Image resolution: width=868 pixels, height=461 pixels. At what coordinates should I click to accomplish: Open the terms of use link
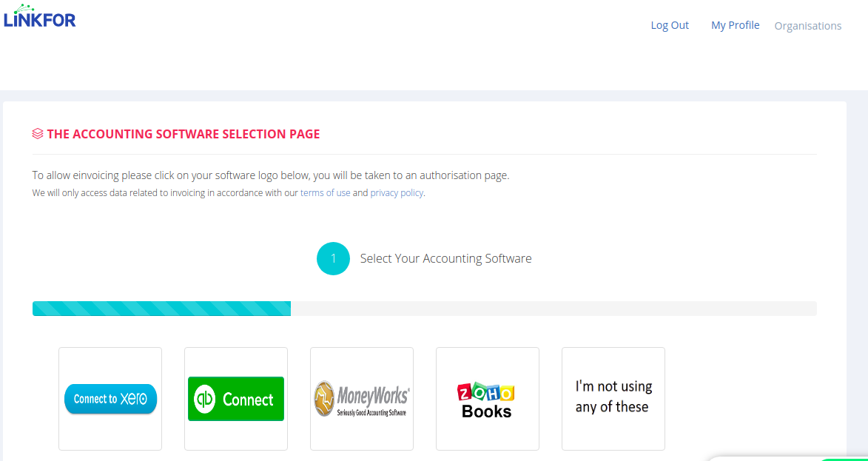326,193
